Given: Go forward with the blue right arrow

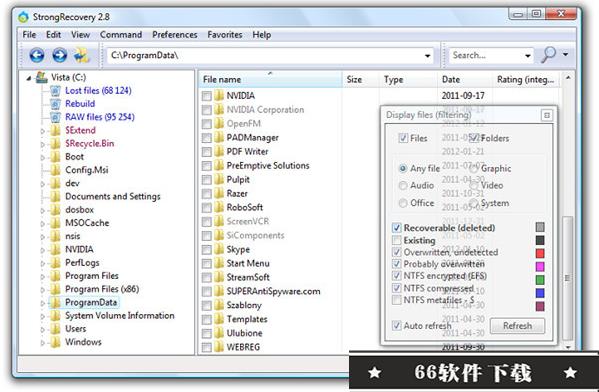Looking at the screenshot, I should (x=60, y=55).
